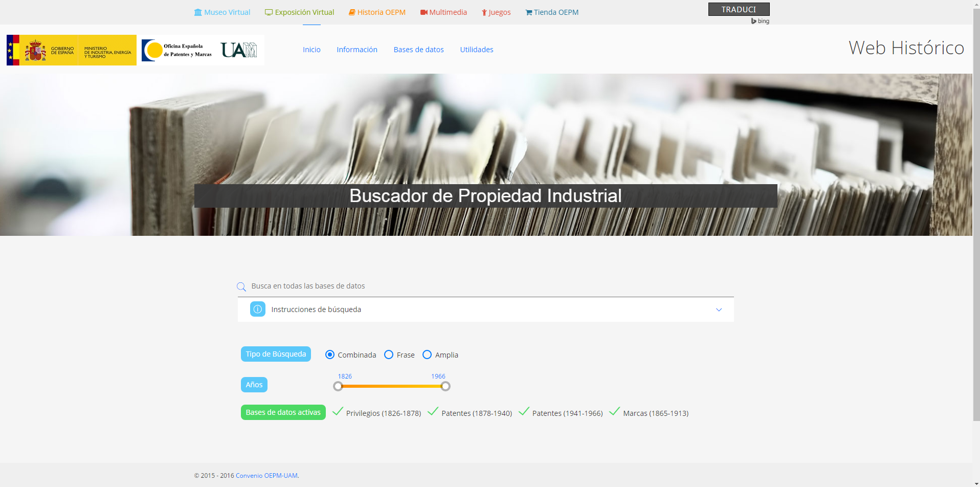The width and height of the screenshot is (980, 487).
Task: Open the Convenio OEPM-UAM footer link
Action: coord(266,476)
